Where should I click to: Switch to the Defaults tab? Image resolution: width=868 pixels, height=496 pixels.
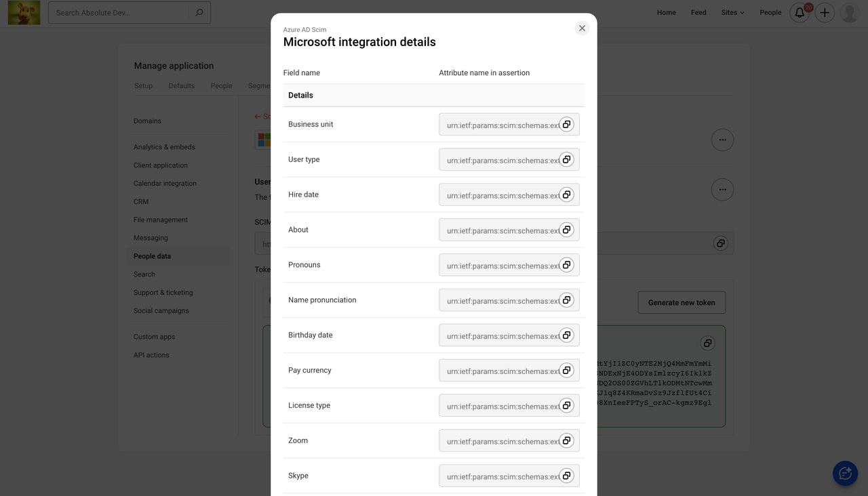pyautogui.click(x=182, y=86)
